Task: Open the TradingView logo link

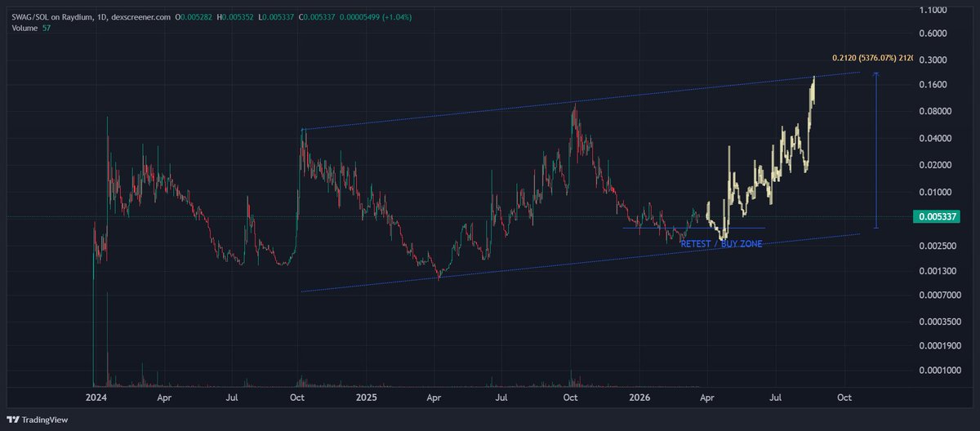Action: (x=38, y=420)
